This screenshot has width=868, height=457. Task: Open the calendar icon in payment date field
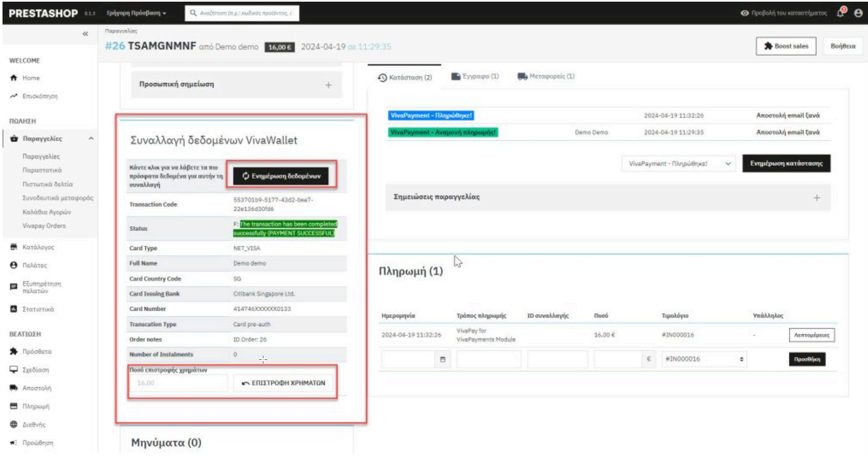coord(442,359)
